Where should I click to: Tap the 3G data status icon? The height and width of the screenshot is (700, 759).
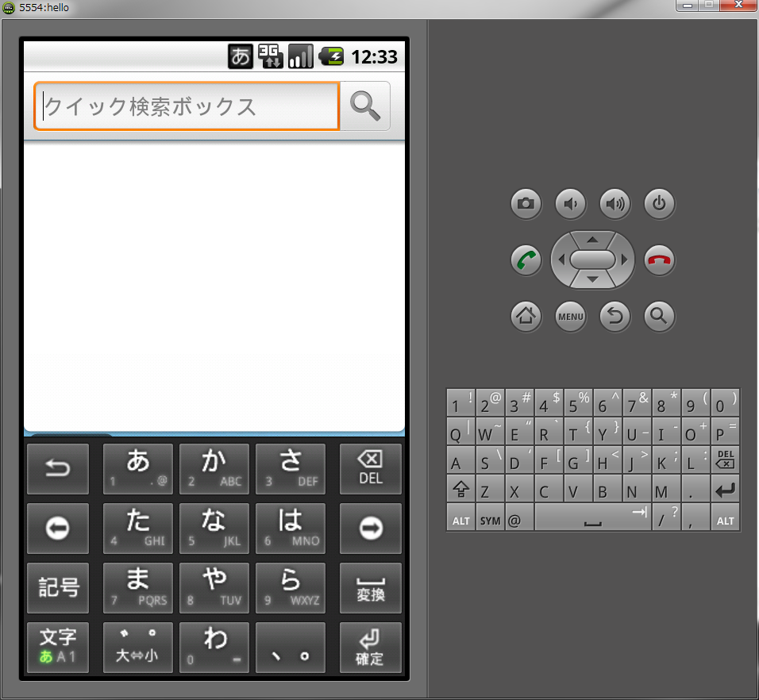point(271,56)
